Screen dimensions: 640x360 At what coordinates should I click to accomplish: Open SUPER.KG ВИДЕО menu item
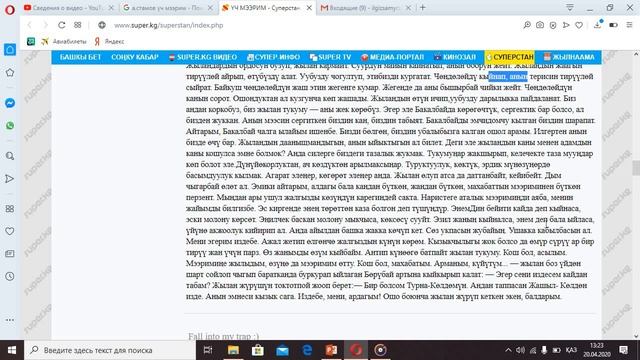(x=203, y=57)
